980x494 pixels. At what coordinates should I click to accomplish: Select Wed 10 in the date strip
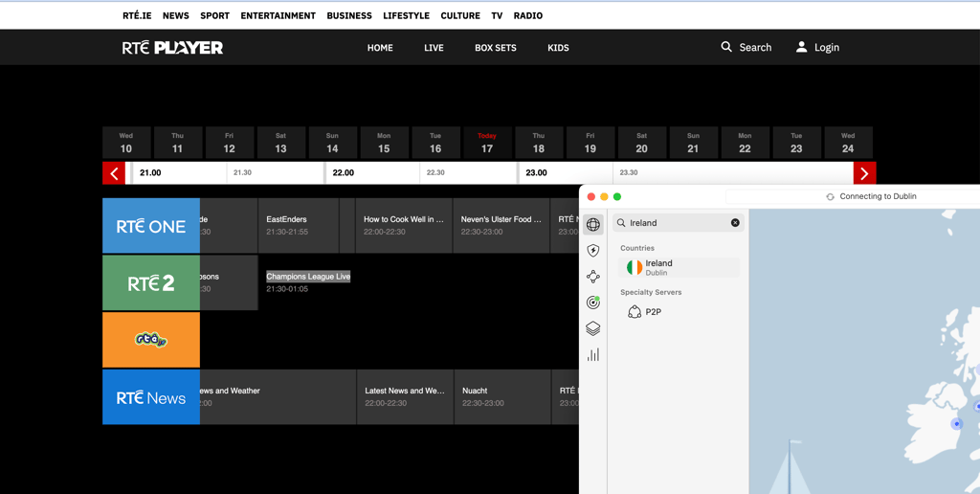point(126,143)
